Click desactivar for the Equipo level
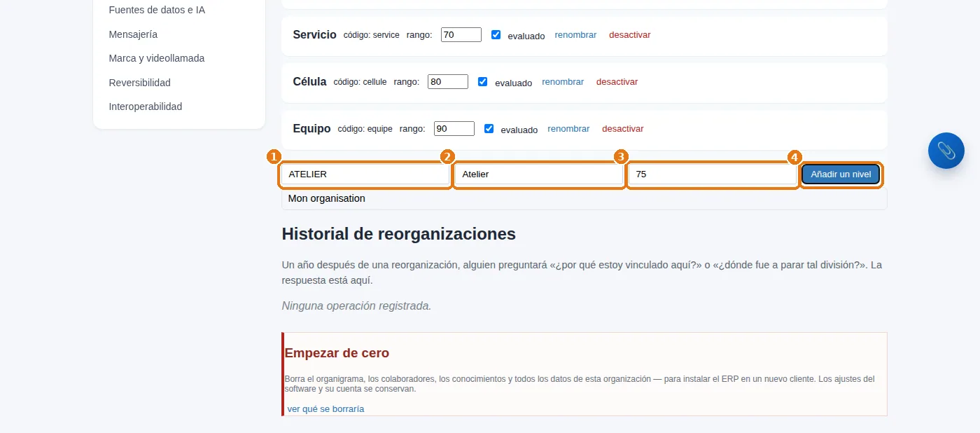This screenshot has width=980, height=433. tap(622, 128)
